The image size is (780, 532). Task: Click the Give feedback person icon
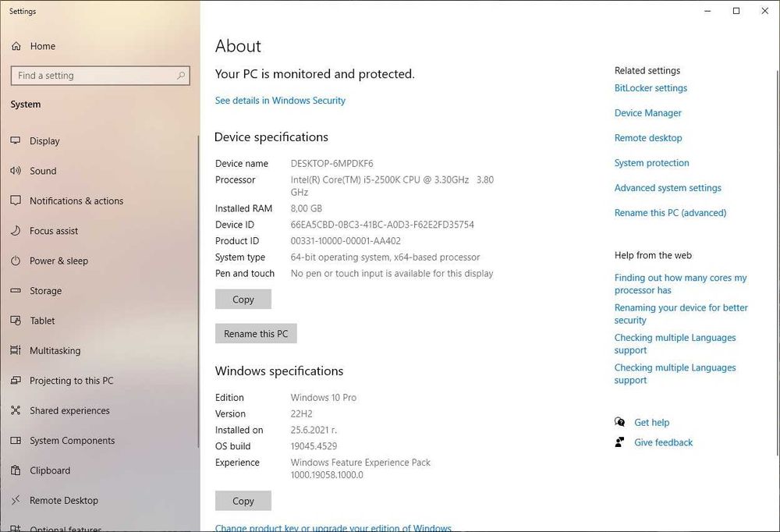click(x=620, y=442)
